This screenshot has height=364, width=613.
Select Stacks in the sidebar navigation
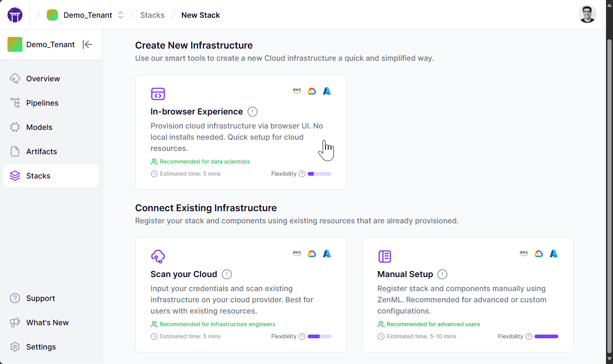pyautogui.click(x=39, y=176)
